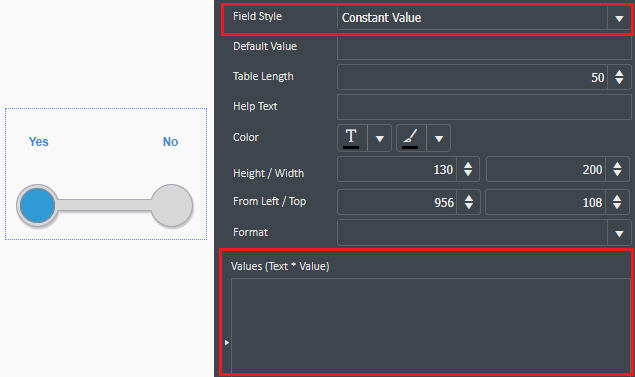Adjust the Table Length stepper arrows
Screen dimensions: 635x377
click(x=619, y=77)
